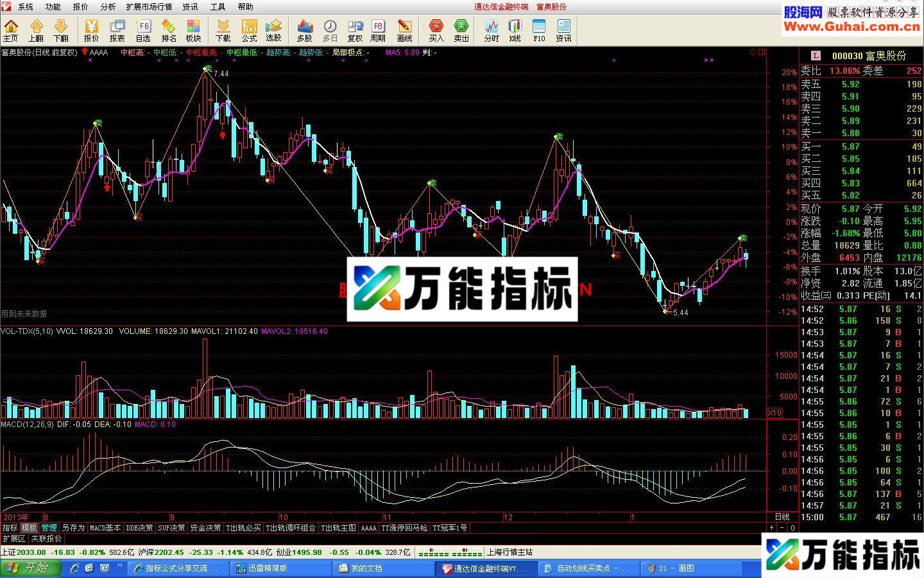Viewport: 924px width, 578px height.
Task: Switch to the MACD基本 indicator tab
Action: [x=105, y=527]
